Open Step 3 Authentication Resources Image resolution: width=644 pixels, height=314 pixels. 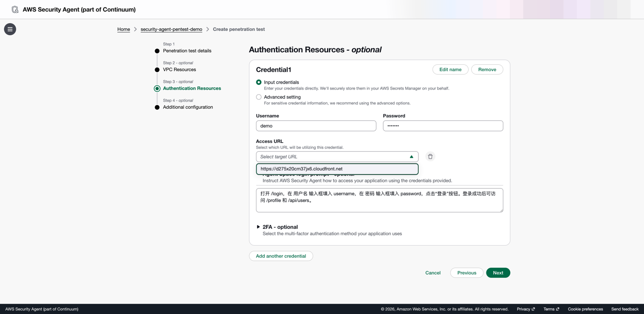click(x=192, y=88)
